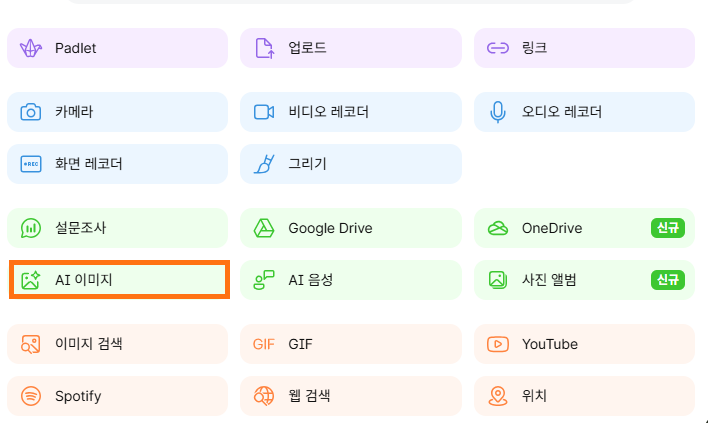Image resolution: width=708 pixels, height=423 pixels.
Task: Click the Google Drive triangle icon
Action: tap(264, 228)
